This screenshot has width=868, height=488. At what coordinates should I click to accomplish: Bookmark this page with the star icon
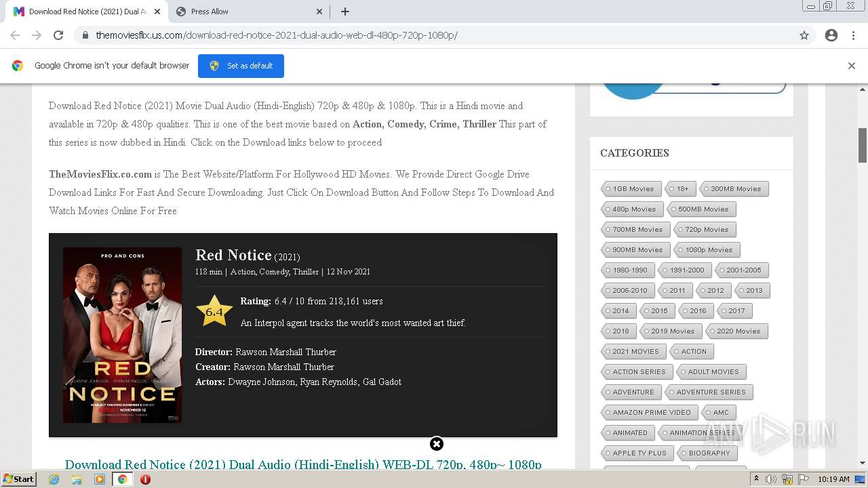click(x=804, y=35)
